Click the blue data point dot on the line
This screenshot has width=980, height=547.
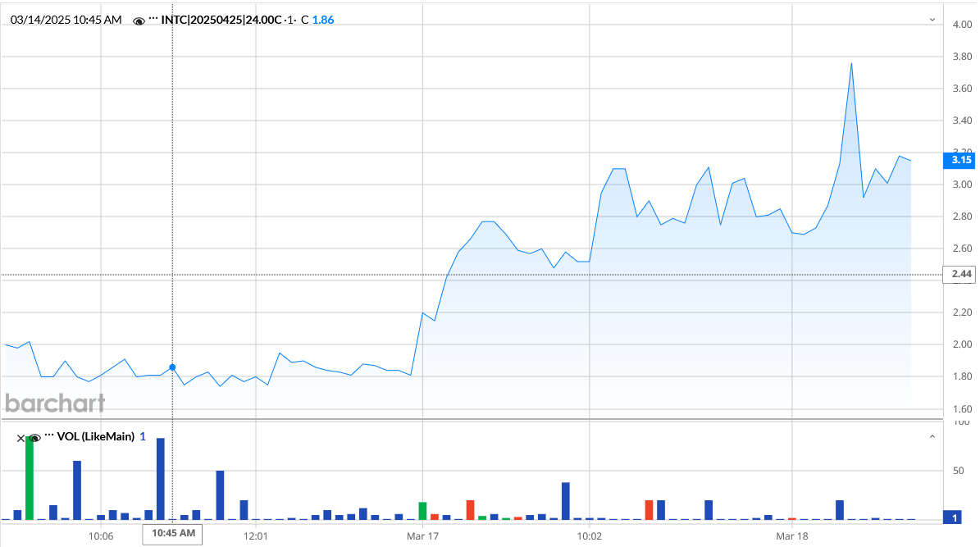(x=172, y=367)
